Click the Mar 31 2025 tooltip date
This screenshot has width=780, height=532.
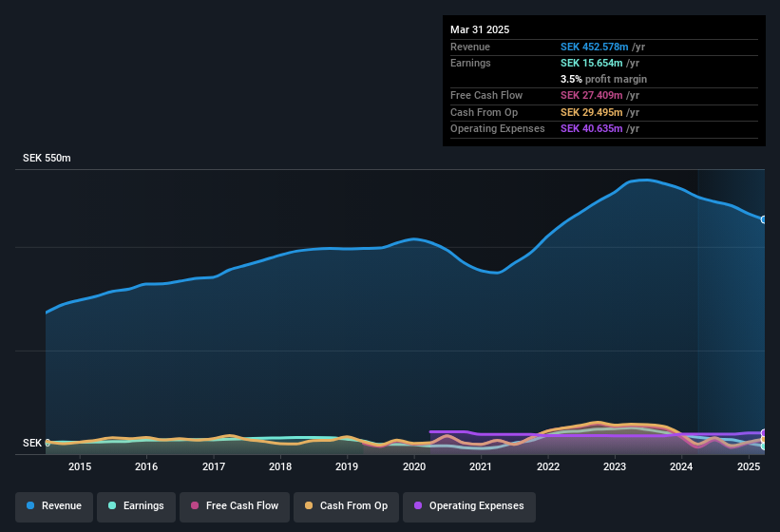tap(480, 29)
